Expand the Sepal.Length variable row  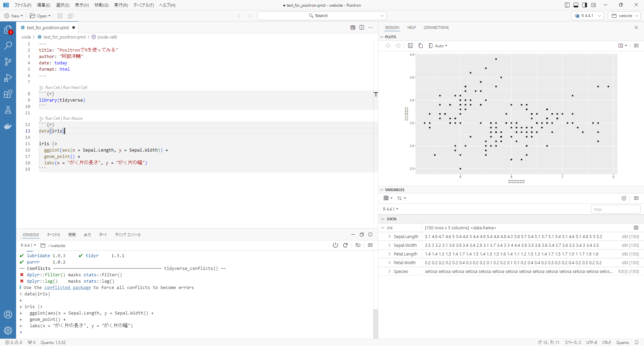coord(389,236)
